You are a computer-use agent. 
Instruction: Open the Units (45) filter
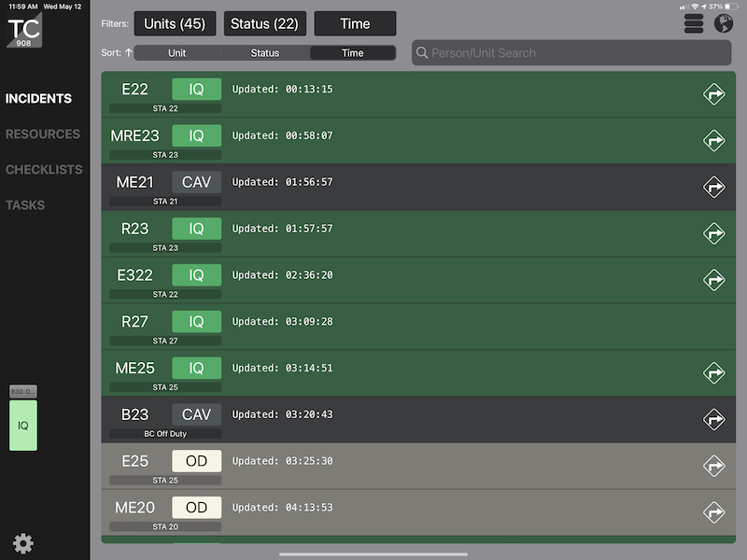click(x=175, y=24)
